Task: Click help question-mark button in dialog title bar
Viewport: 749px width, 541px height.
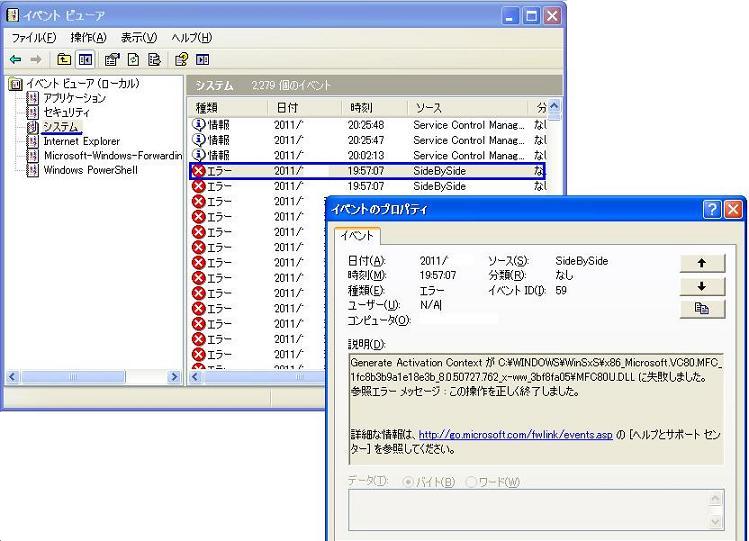Action: pos(711,210)
